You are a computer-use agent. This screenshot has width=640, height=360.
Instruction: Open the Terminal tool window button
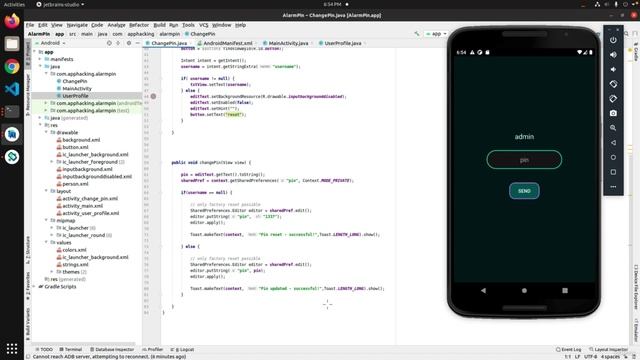[71, 349]
